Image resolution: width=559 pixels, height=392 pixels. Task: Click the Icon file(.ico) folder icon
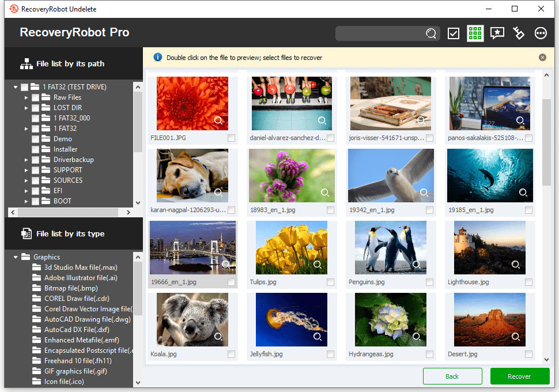click(x=36, y=381)
